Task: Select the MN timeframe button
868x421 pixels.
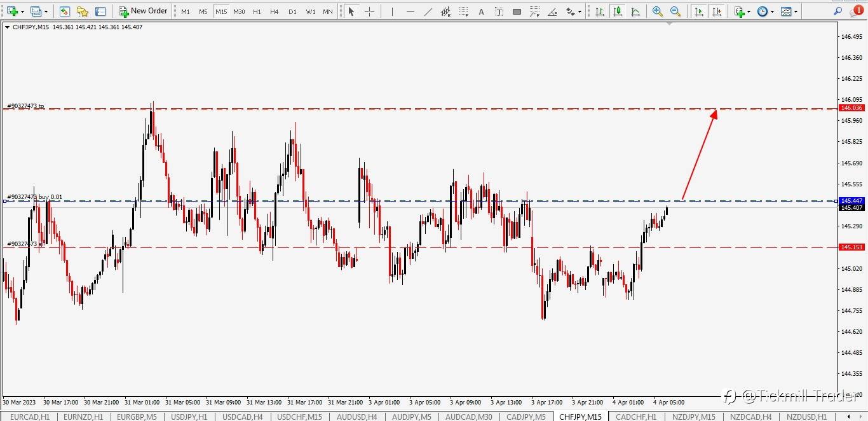Action: (x=328, y=11)
